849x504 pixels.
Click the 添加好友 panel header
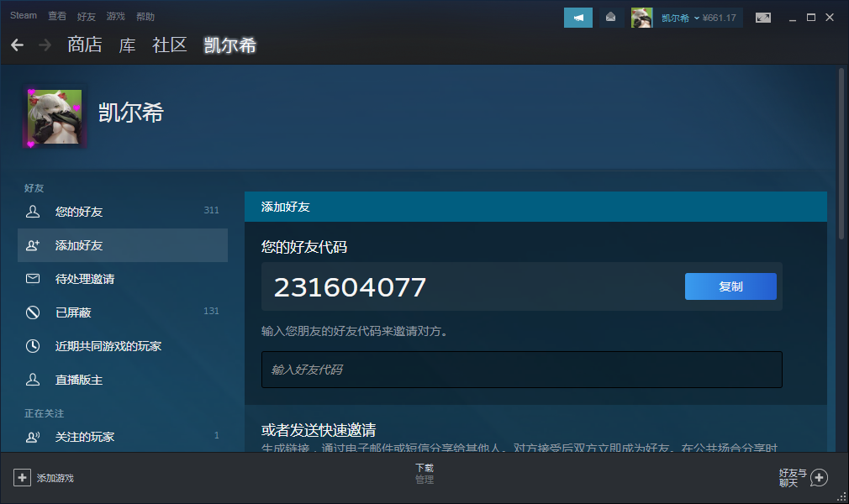(x=535, y=207)
